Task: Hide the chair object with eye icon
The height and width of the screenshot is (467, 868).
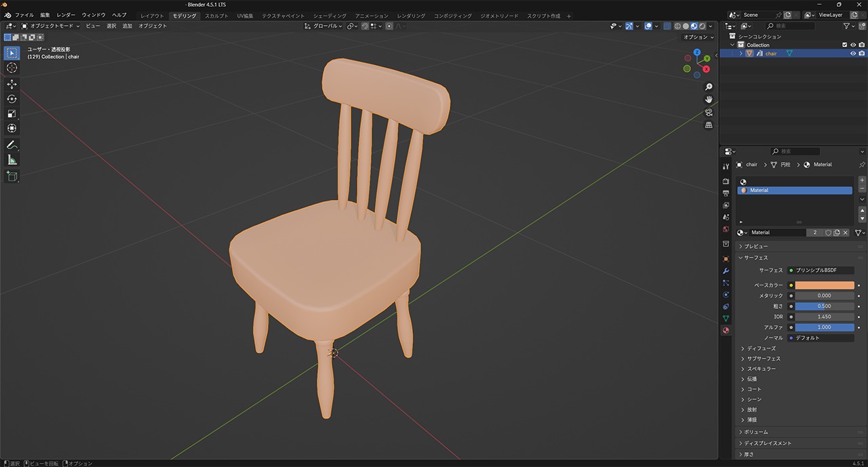Action: (853, 54)
